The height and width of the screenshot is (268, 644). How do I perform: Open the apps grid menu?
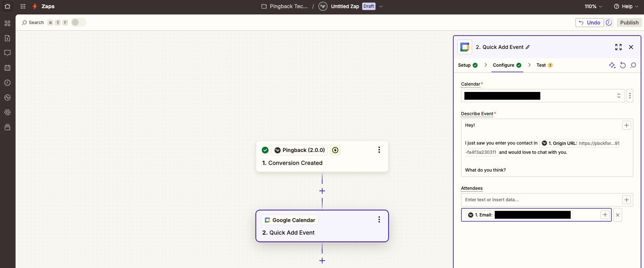tap(23, 6)
